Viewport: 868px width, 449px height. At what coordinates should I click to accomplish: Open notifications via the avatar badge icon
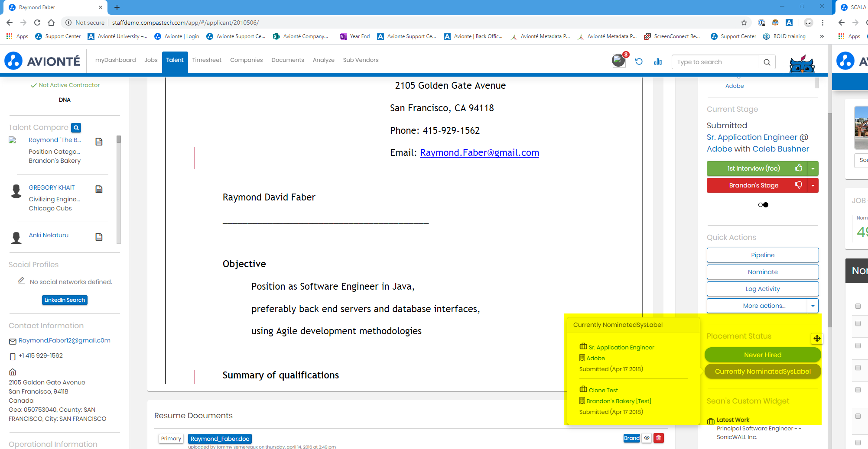[618, 61]
